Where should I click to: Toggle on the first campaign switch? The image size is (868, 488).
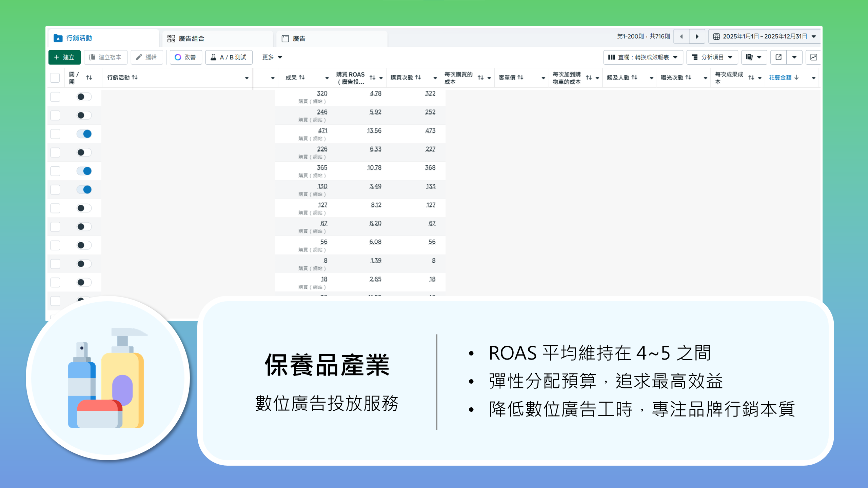point(84,97)
